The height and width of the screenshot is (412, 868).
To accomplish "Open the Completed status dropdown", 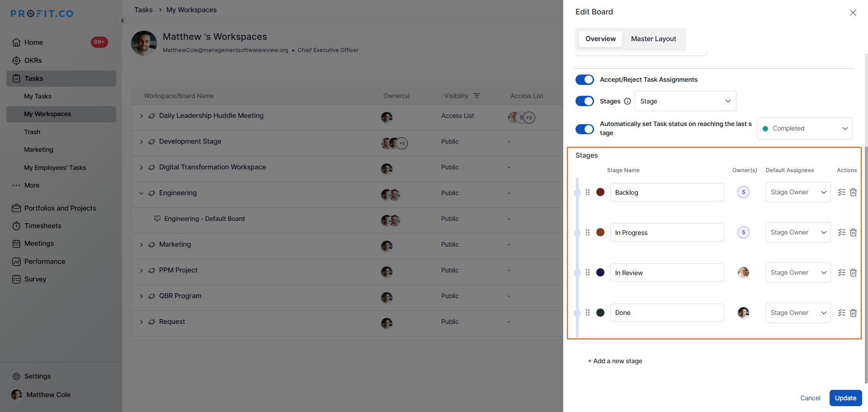I will pos(804,129).
